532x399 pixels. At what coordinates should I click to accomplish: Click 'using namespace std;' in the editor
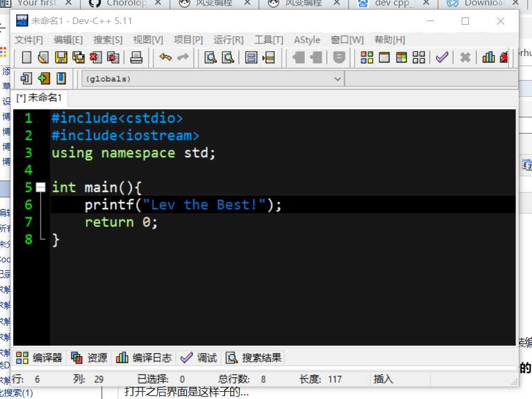click(x=133, y=153)
